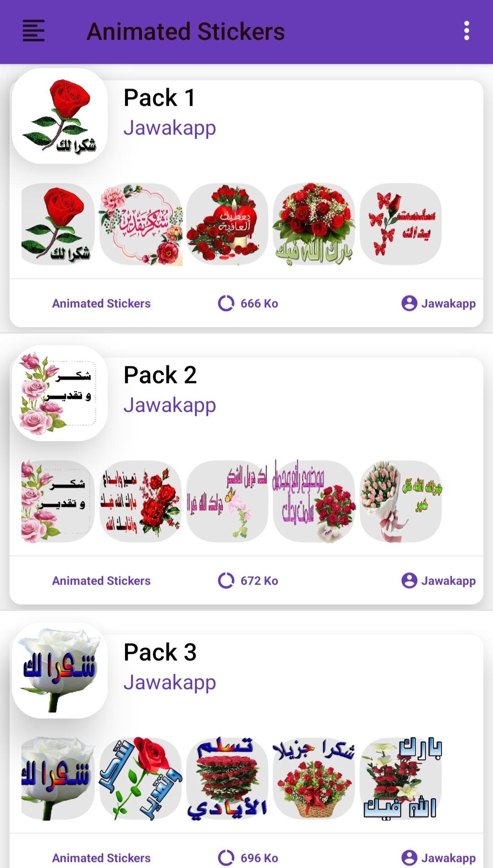
Task: Open the red roses bouquet sticker in Pack 1
Action: pyautogui.click(x=314, y=224)
